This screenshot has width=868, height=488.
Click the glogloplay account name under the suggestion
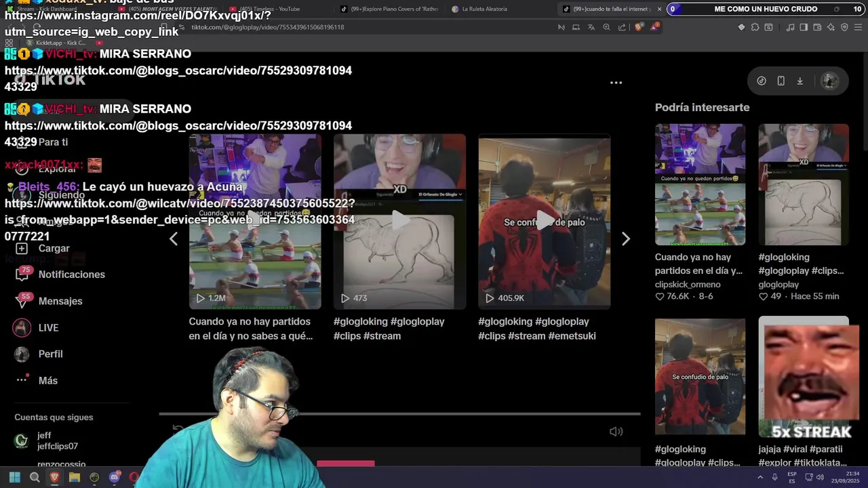click(x=778, y=285)
